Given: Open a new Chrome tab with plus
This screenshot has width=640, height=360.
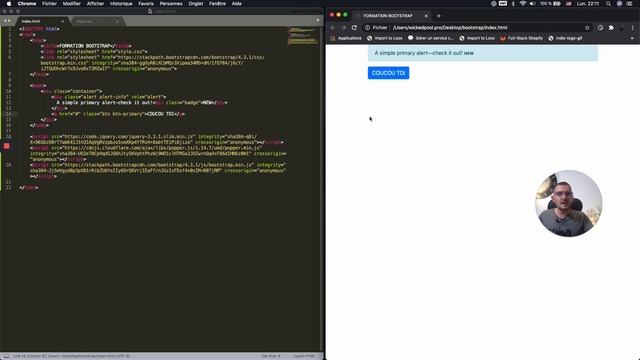Looking at the screenshot, I should [439, 16].
